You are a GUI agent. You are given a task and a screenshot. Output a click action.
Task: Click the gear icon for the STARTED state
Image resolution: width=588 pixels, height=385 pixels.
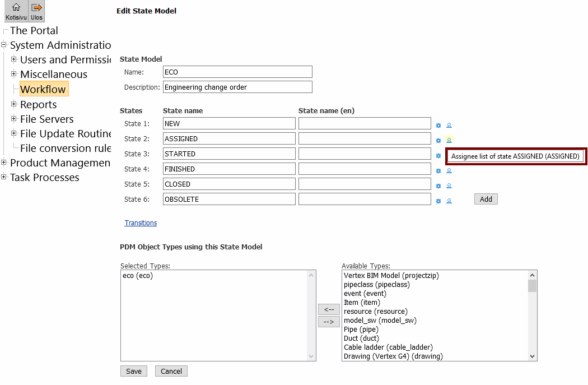438,156
